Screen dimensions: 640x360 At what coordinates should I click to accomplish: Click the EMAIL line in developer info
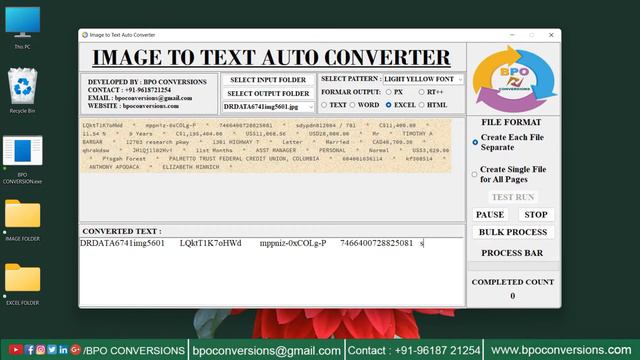coord(140,98)
